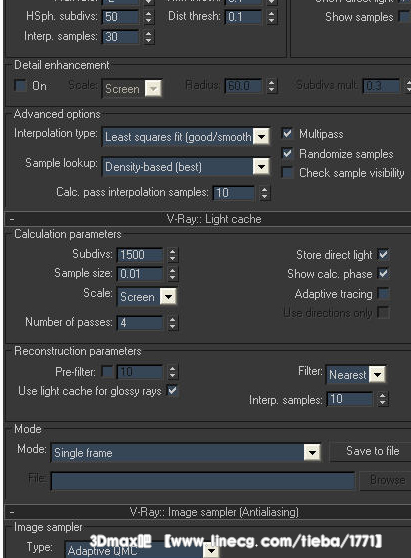Click the Reconstruction Interp. samples spinner
The height and width of the screenshot is (558, 411).
click(383, 399)
